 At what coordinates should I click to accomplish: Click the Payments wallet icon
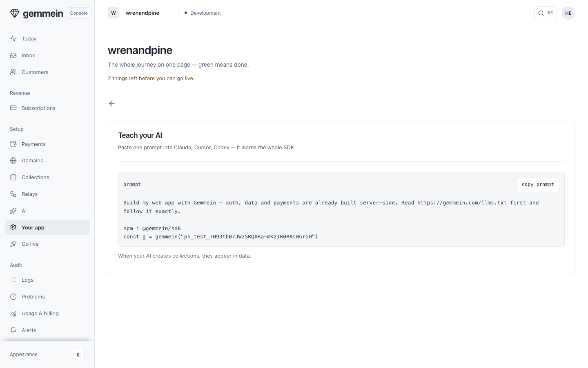pyautogui.click(x=13, y=144)
